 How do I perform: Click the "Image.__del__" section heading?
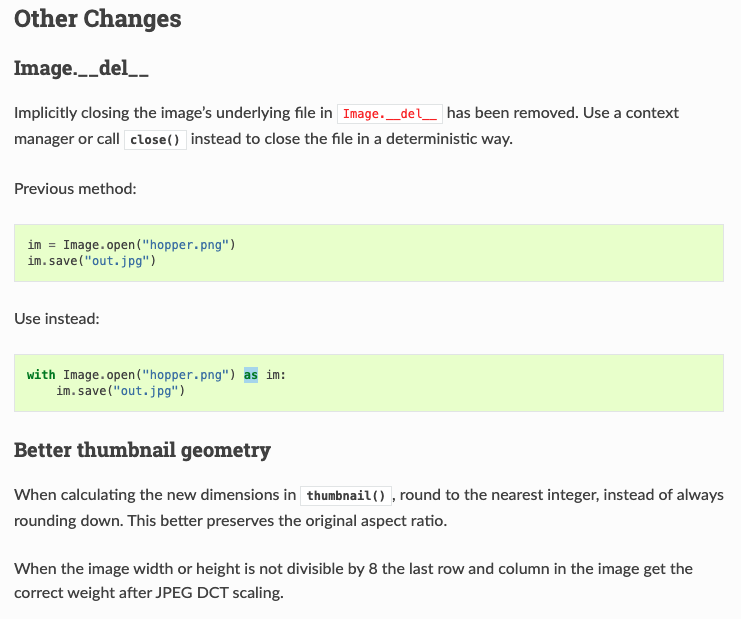[81, 69]
